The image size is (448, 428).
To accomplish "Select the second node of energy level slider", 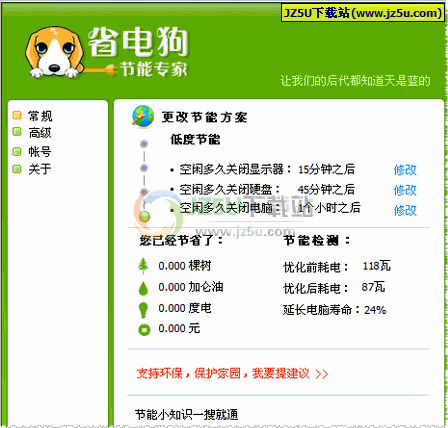I will point(144,168).
